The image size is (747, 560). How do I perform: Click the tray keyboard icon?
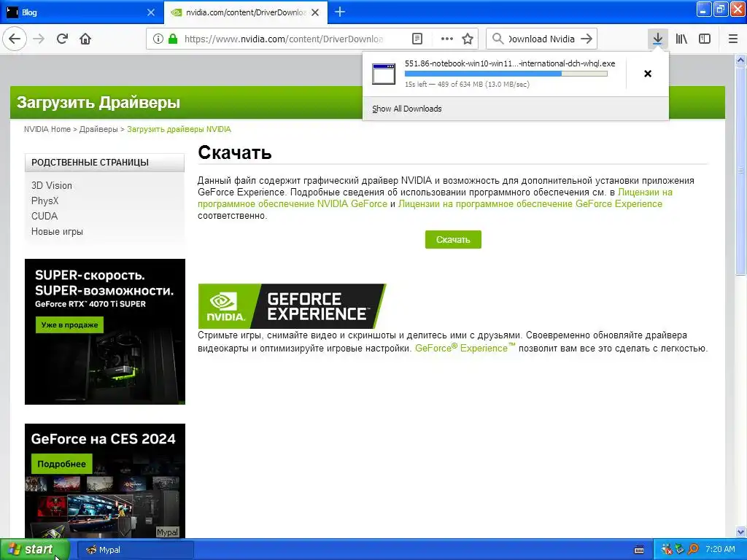pyautogui.click(x=639, y=550)
